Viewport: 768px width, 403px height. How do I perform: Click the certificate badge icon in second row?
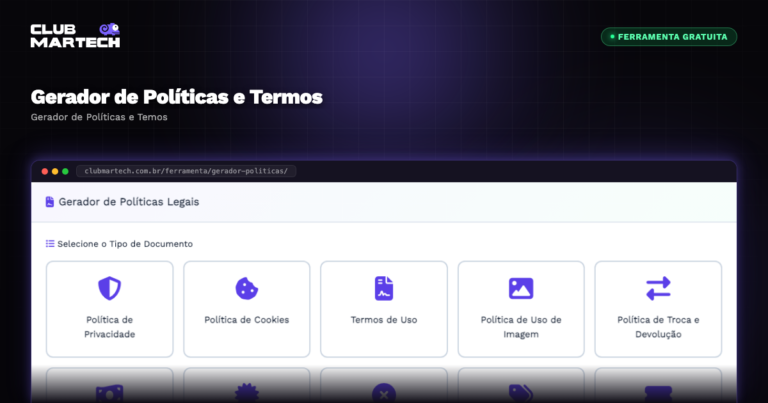pyautogui.click(x=247, y=394)
